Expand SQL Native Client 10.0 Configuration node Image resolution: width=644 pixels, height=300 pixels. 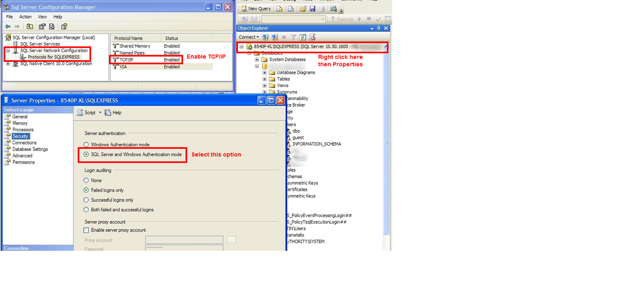coord(8,64)
